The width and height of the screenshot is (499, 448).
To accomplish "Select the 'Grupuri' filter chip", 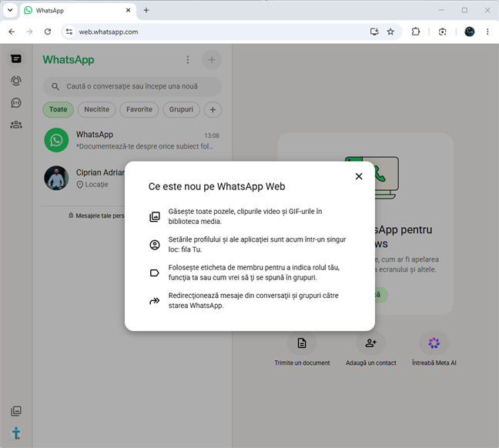I will (x=181, y=109).
